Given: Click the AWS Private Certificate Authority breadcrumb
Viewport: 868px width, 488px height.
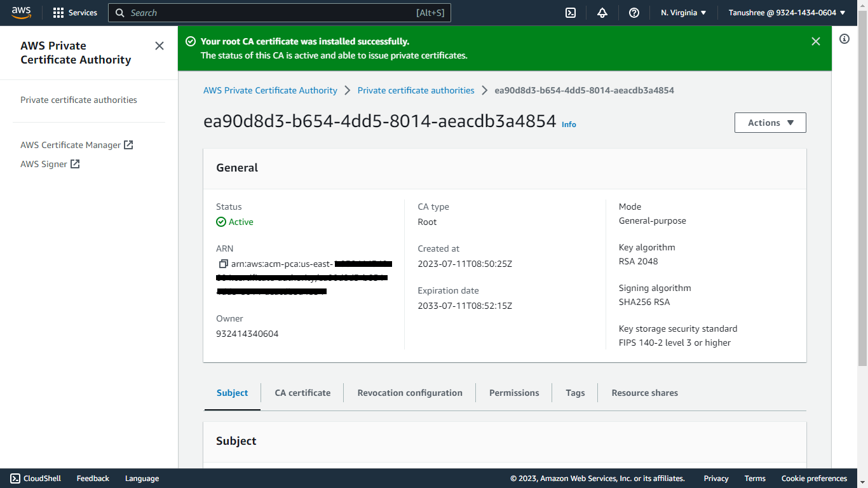Looking at the screenshot, I should coord(270,90).
